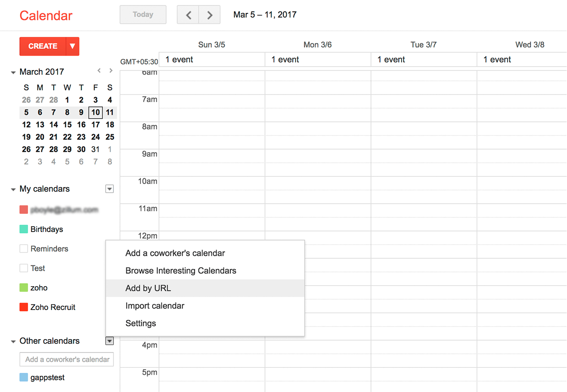Screen dimensions: 567x392
Task: Collapse the March 2017 mini calendar
Action: coord(13,72)
